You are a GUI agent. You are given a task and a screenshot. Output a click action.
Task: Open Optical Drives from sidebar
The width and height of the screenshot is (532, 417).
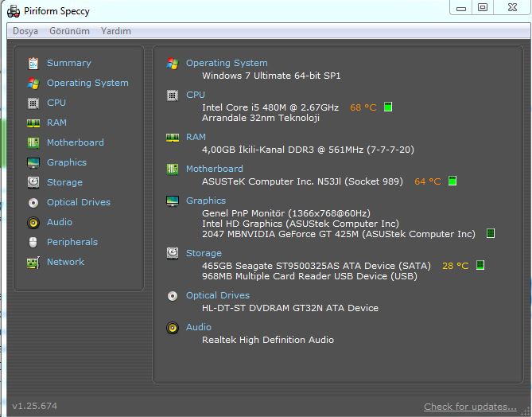click(x=79, y=202)
